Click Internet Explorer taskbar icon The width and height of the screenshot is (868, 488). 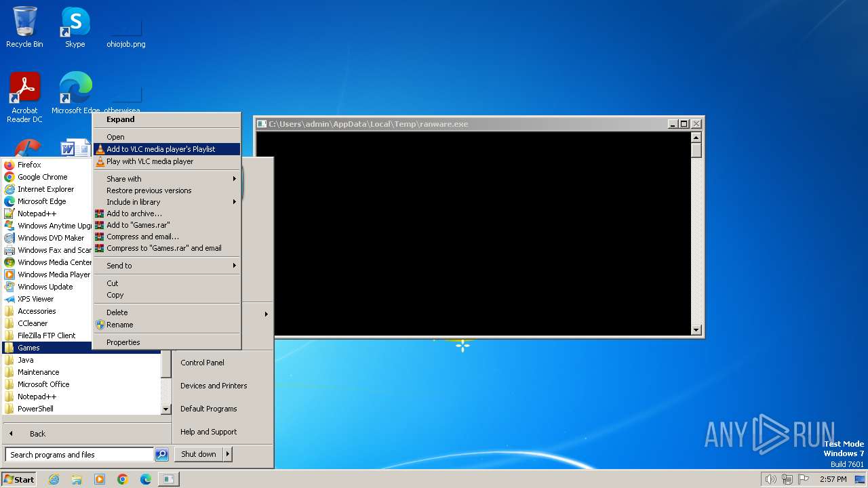click(54, 479)
